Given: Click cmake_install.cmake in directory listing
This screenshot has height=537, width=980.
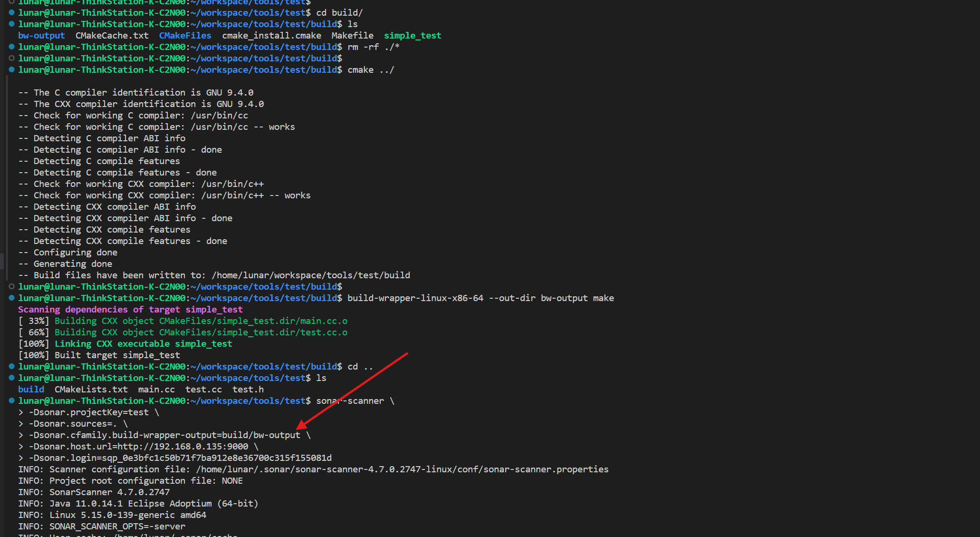Looking at the screenshot, I should [x=271, y=36].
